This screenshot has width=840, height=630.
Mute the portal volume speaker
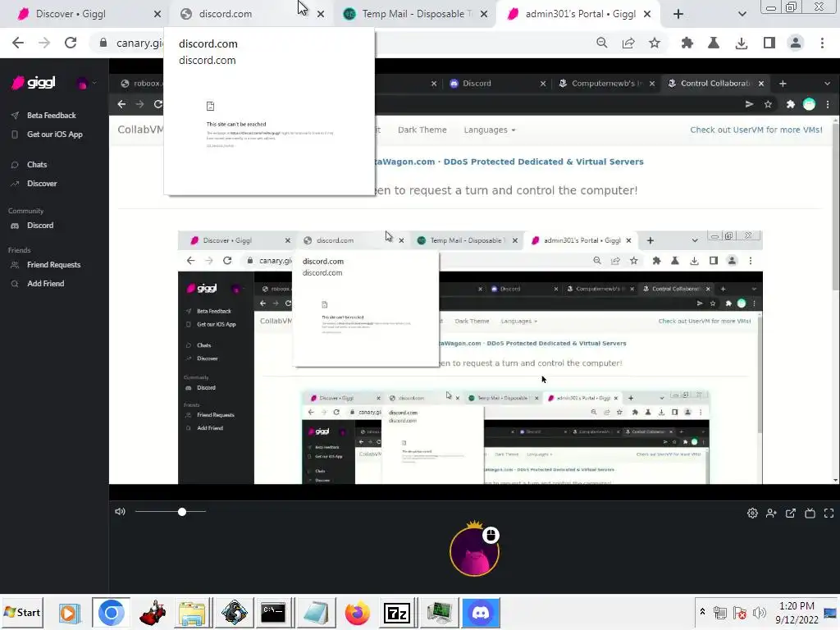click(x=120, y=512)
